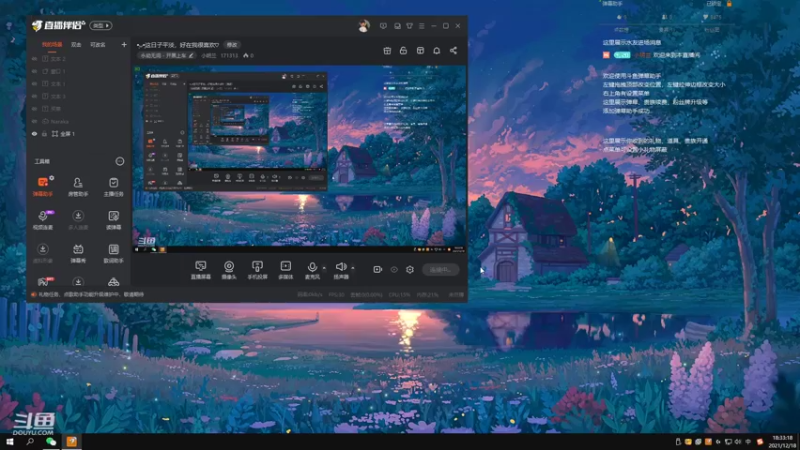Toggle visibility of the source below 文本 3
Viewport: 800px width, 450px height.
click(34, 109)
